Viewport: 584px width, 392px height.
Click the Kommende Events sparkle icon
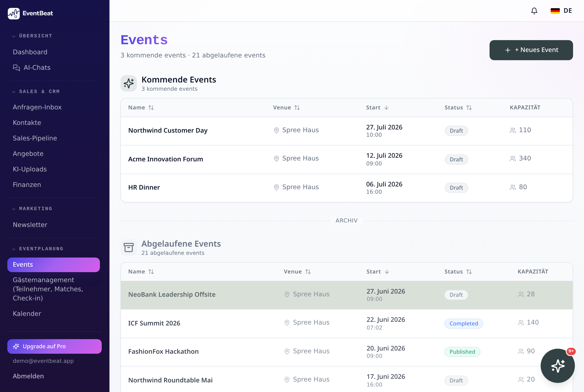pyautogui.click(x=129, y=83)
